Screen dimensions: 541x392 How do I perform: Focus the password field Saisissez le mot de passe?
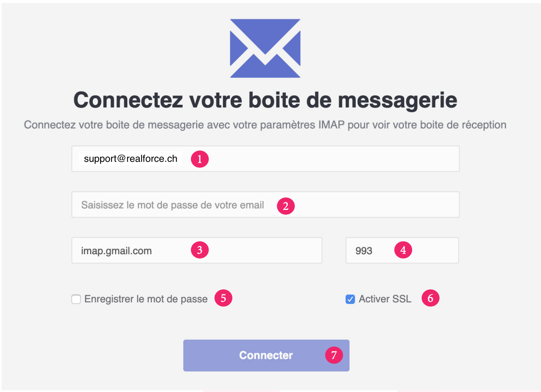point(266,205)
